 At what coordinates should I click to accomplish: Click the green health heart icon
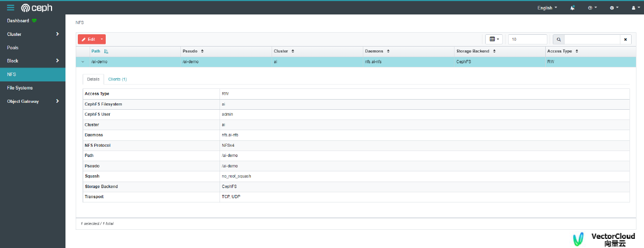click(34, 21)
